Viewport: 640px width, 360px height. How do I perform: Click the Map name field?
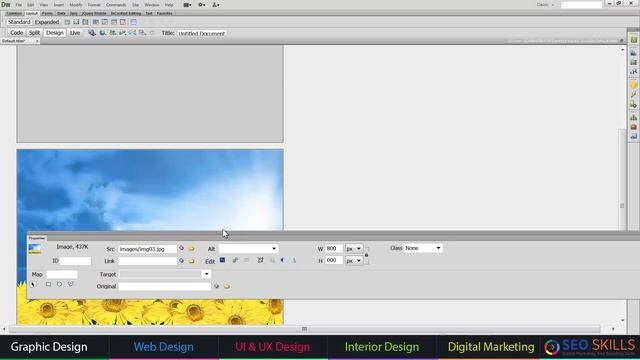coord(62,274)
